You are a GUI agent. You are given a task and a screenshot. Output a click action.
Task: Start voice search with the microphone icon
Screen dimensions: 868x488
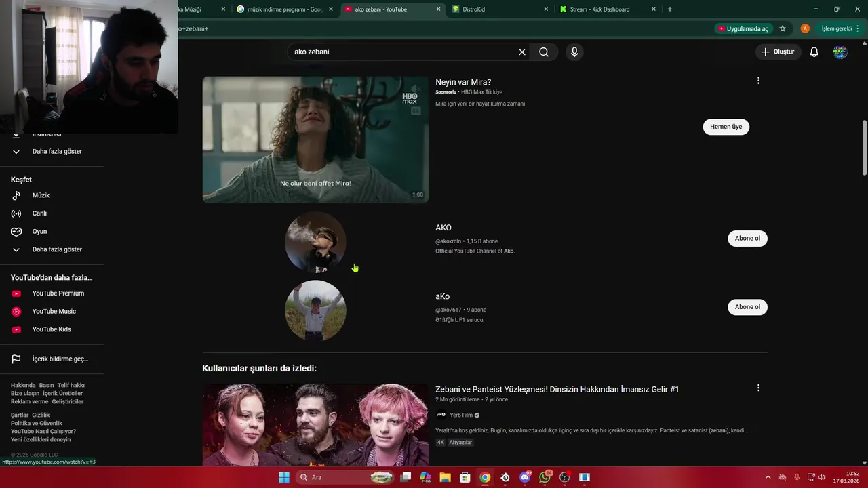click(x=574, y=52)
